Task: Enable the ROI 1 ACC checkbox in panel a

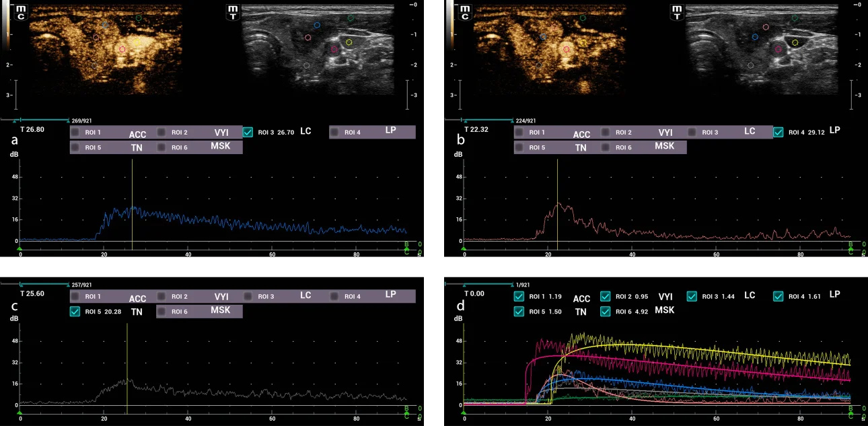Action: (x=75, y=132)
